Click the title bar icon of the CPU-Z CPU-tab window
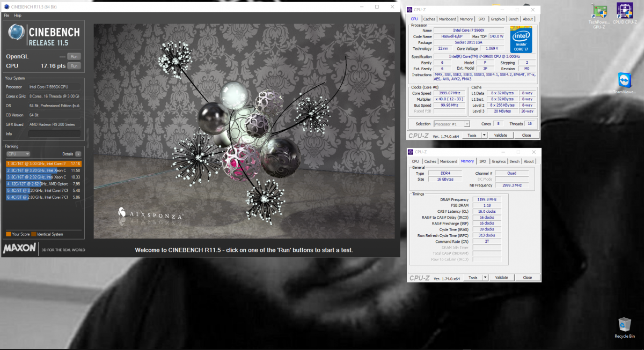Viewport: 644px width, 350px height. pyautogui.click(x=411, y=10)
